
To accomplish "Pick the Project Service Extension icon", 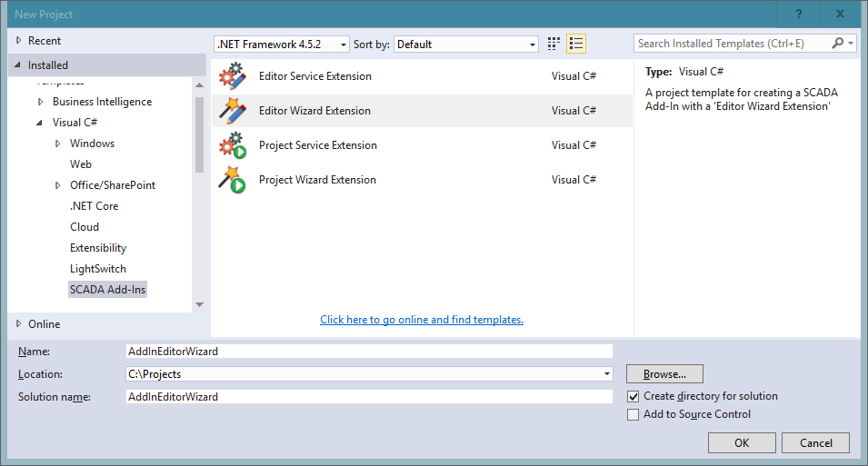I will 233,145.
